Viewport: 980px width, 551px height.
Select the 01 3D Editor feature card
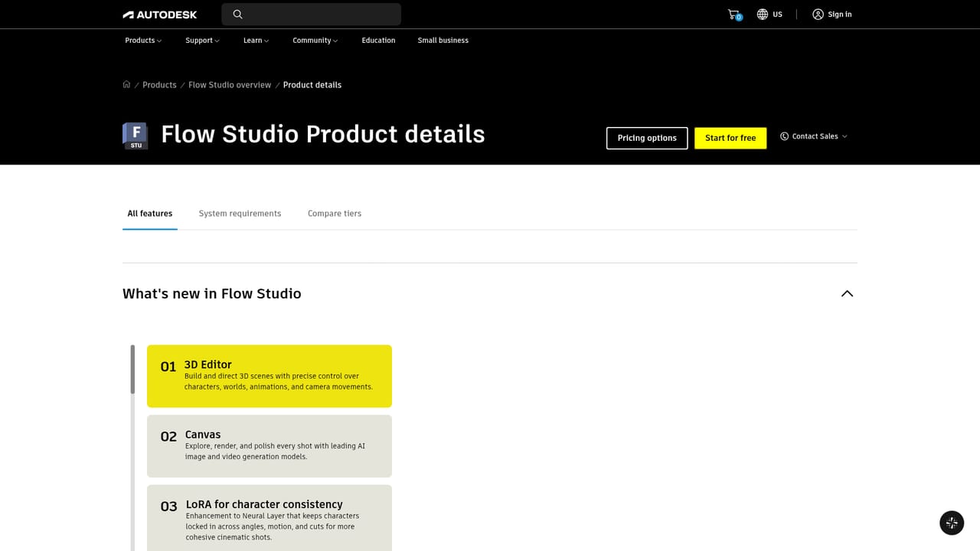pyautogui.click(x=269, y=376)
